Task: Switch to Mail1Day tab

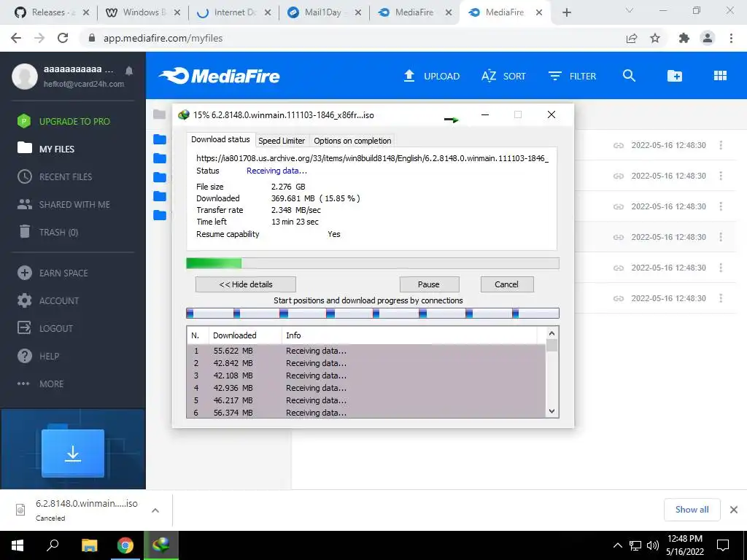Action: click(322, 12)
